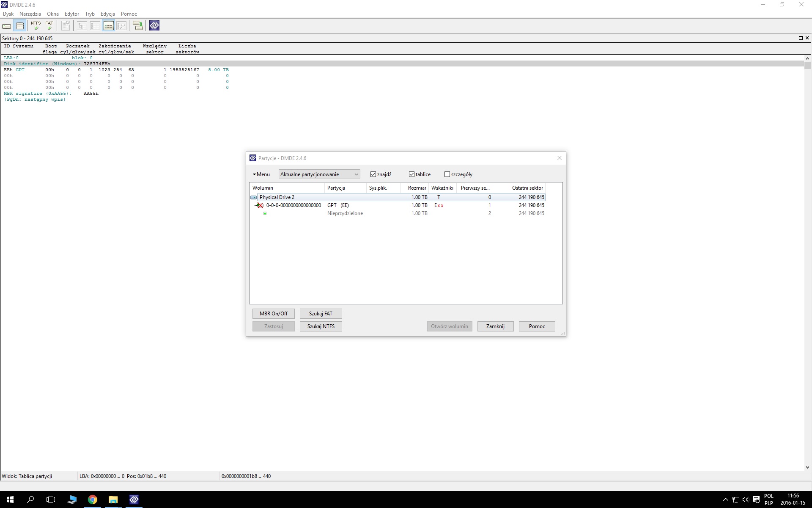Toggle the 'tablice' checkbox
Screen dimensions: 812x508
pos(411,174)
